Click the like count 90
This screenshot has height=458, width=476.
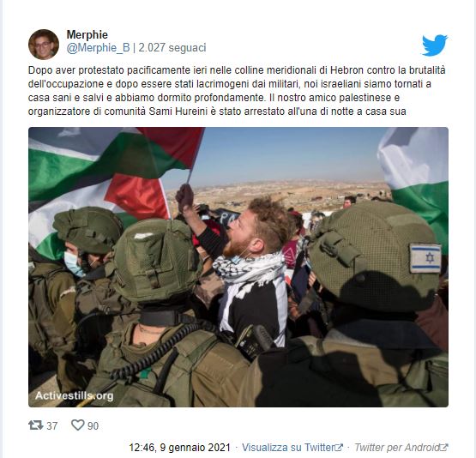pos(93,425)
